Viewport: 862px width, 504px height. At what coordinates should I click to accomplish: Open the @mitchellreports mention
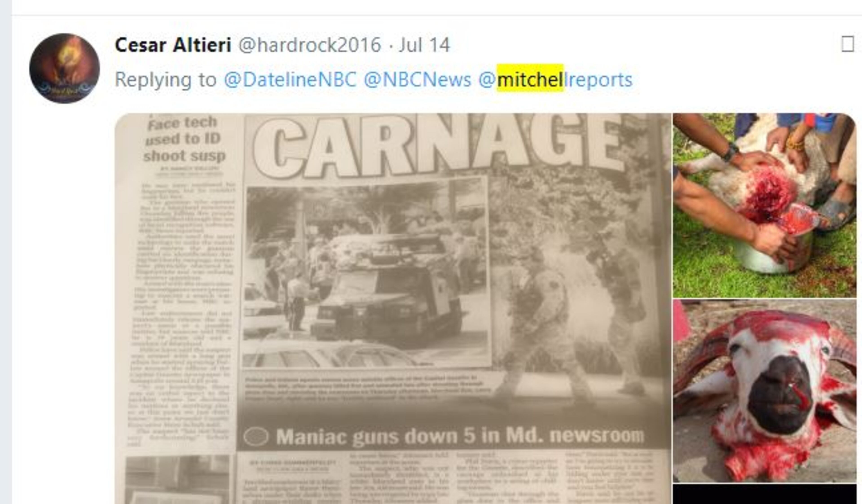point(556,80)
